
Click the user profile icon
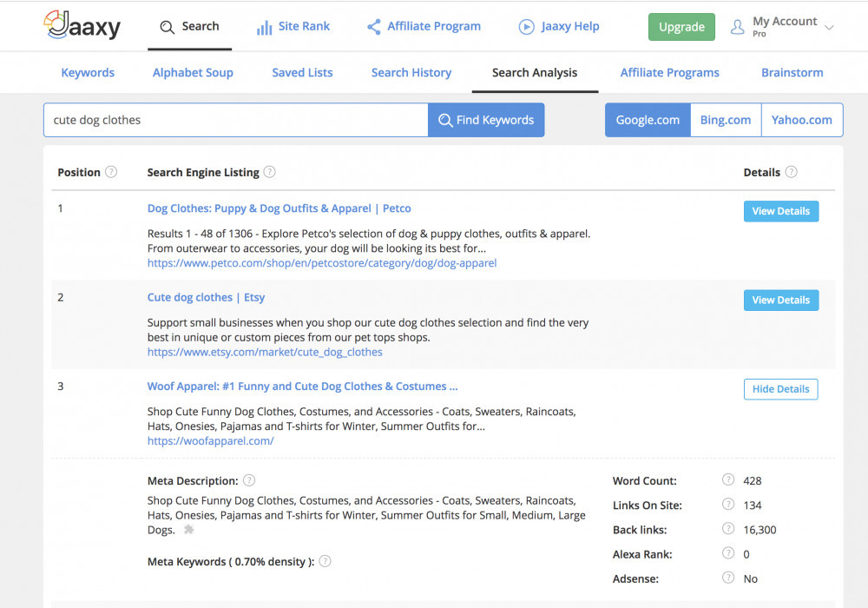[737, 27]
